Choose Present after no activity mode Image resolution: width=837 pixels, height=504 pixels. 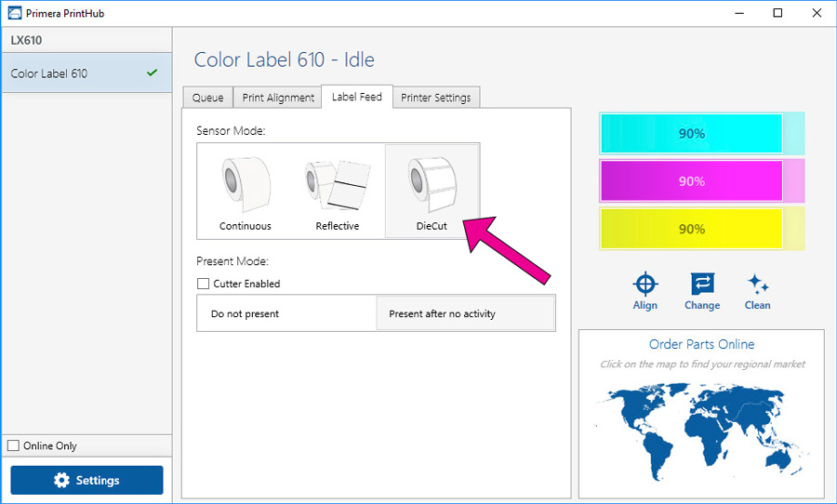pos(465,313)
